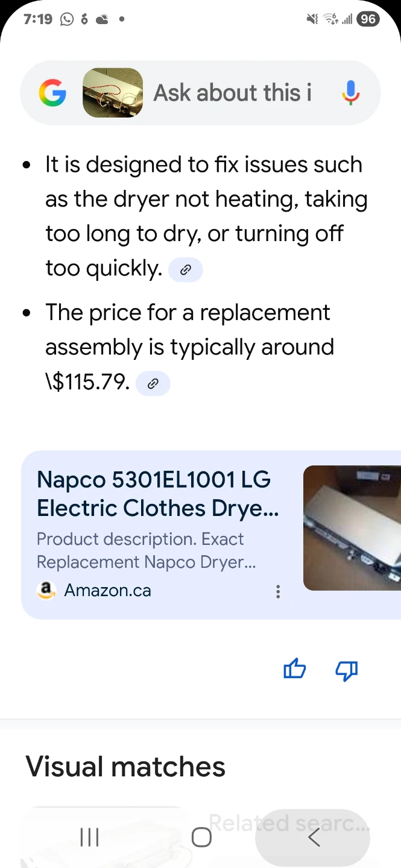Open source link next to $115.79 price

click(153, 383)
